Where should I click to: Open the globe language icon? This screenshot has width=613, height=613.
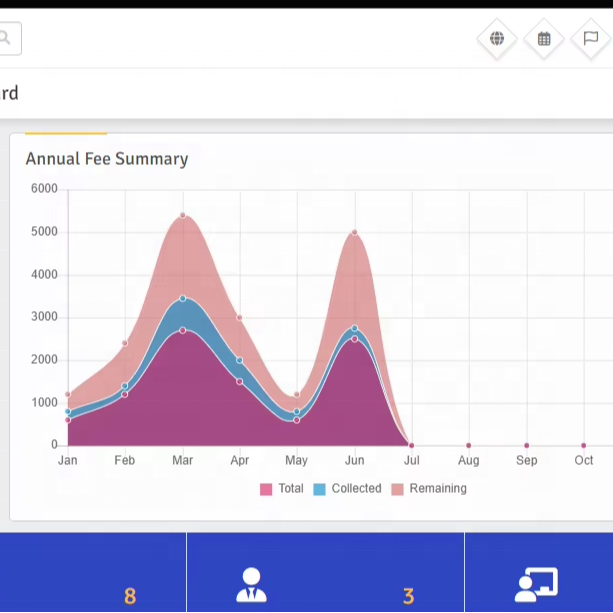(x=497, y=38)
